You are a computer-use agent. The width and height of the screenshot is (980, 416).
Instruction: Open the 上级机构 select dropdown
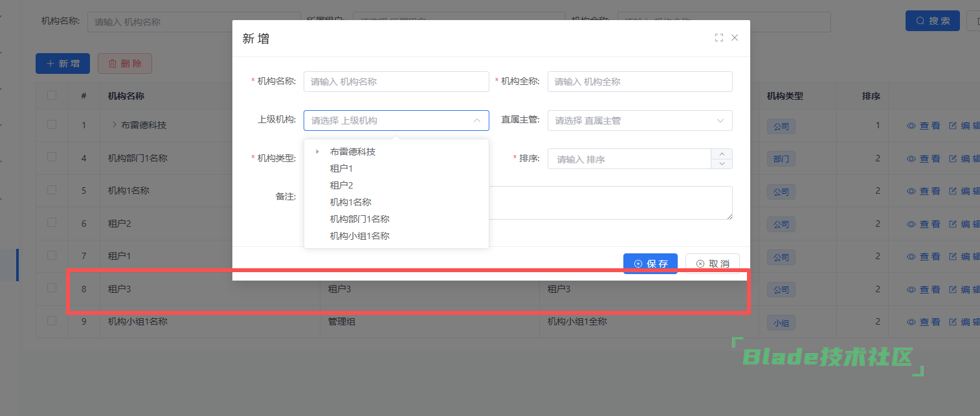(396, 121)
